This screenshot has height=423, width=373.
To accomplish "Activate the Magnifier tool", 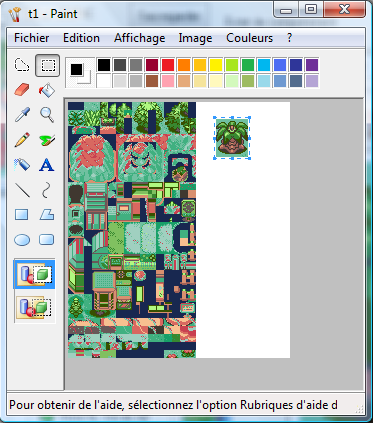I will (47, 115).
